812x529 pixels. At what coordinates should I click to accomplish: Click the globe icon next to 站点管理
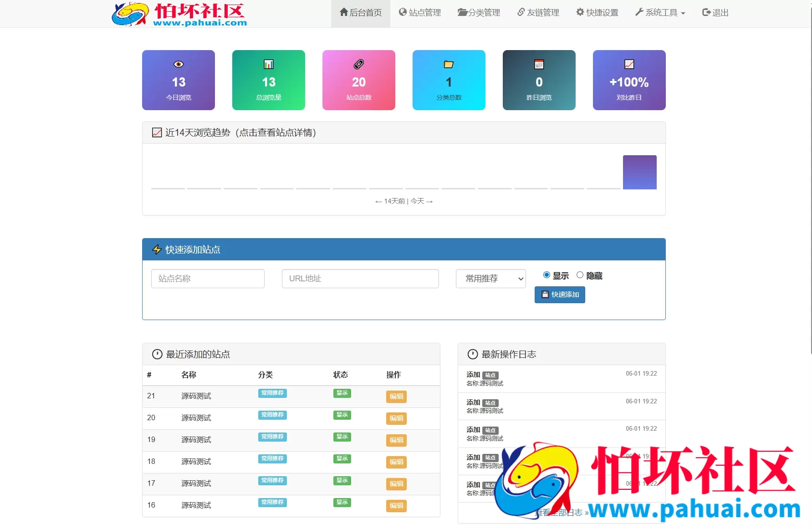pos(403,12)
